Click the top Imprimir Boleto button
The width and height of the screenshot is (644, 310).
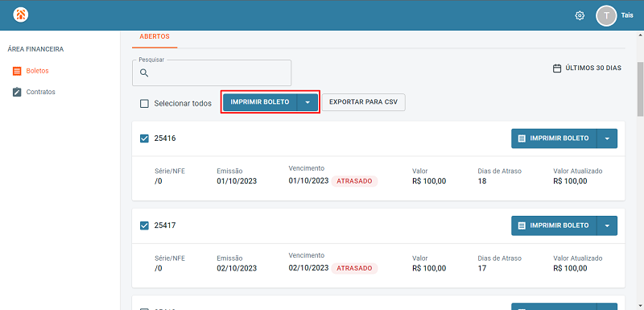coord(260,102)
